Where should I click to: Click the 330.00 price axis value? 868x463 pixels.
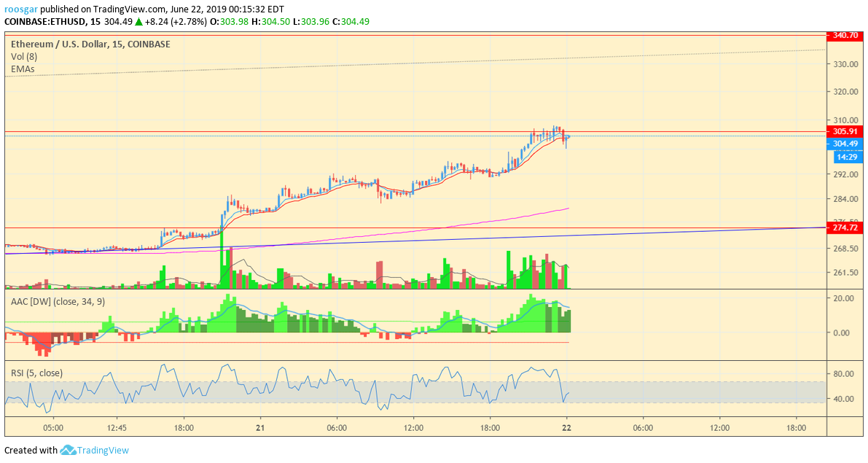[845, 64]
